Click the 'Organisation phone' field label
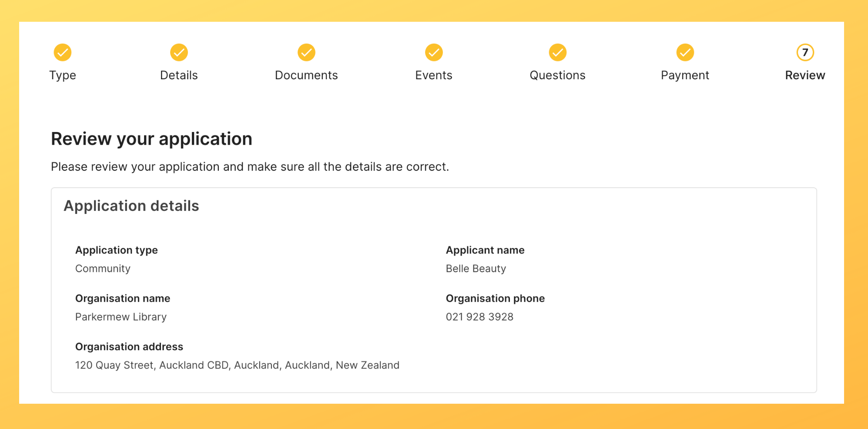This screenshot has height=429, width=868. (495, 299)
